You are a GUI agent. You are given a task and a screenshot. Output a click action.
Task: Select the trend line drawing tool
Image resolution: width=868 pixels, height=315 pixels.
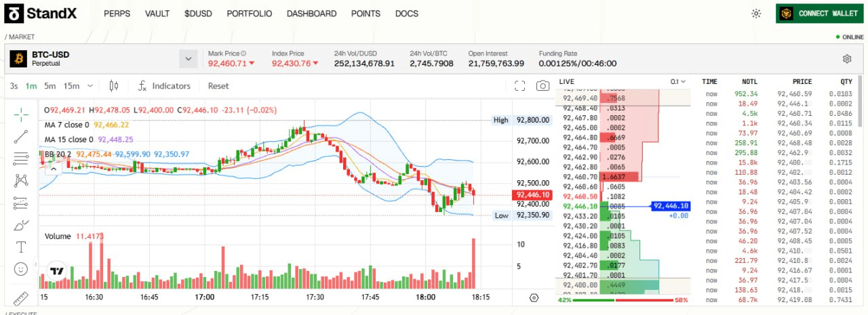tap(21, 136)
